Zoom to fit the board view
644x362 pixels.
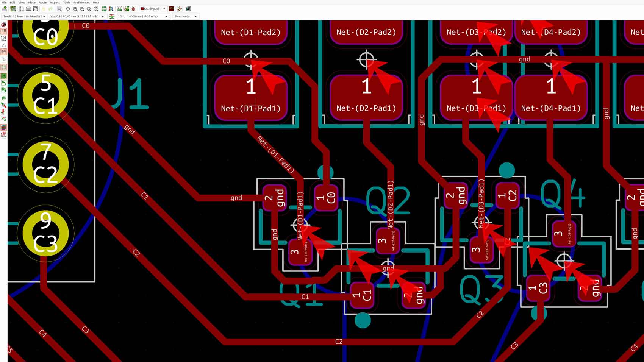coord(89,8)
